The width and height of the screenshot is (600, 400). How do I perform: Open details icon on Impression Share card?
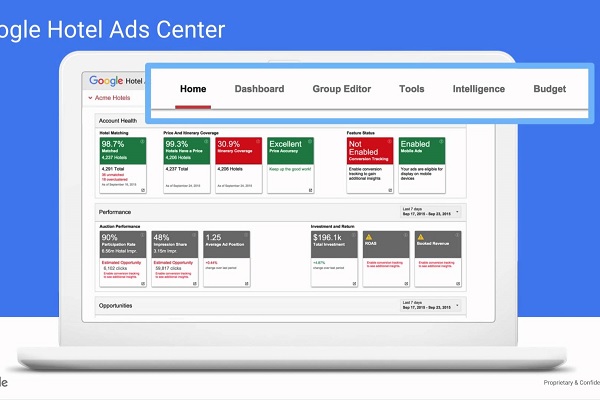(194, 283)
